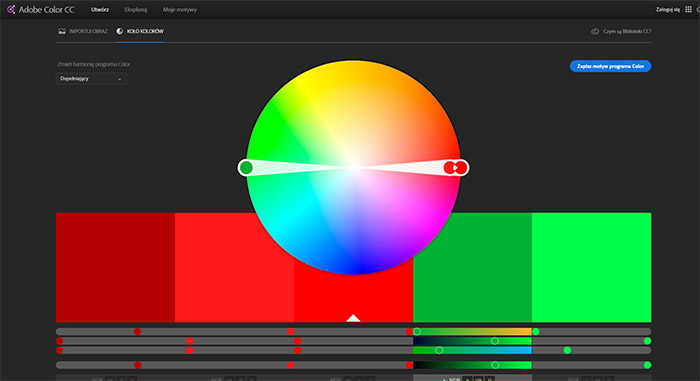Select the Koło kolorów tab
This screenshot has height=381, width=700.
coord(140,31)
